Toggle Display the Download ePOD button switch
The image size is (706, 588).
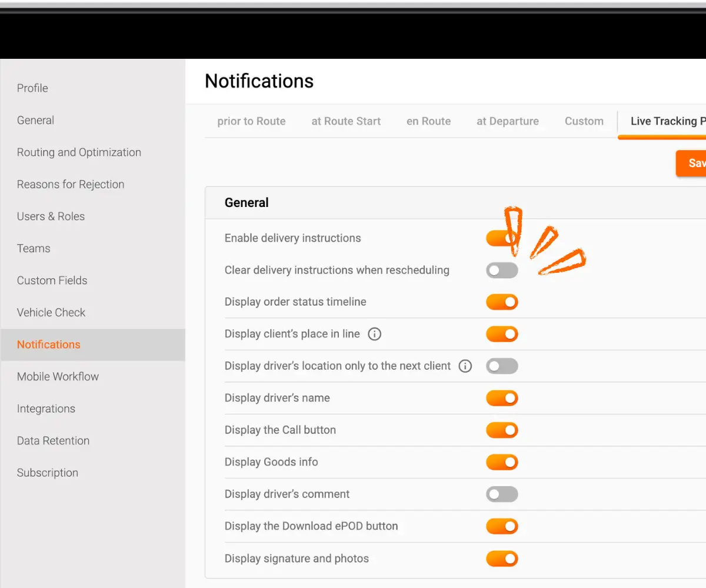point(502,526)
